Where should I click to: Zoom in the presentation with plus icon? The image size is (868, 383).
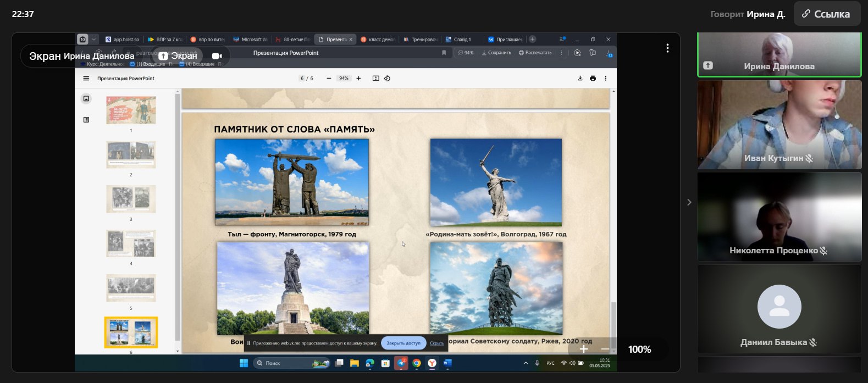coord(358,78)
